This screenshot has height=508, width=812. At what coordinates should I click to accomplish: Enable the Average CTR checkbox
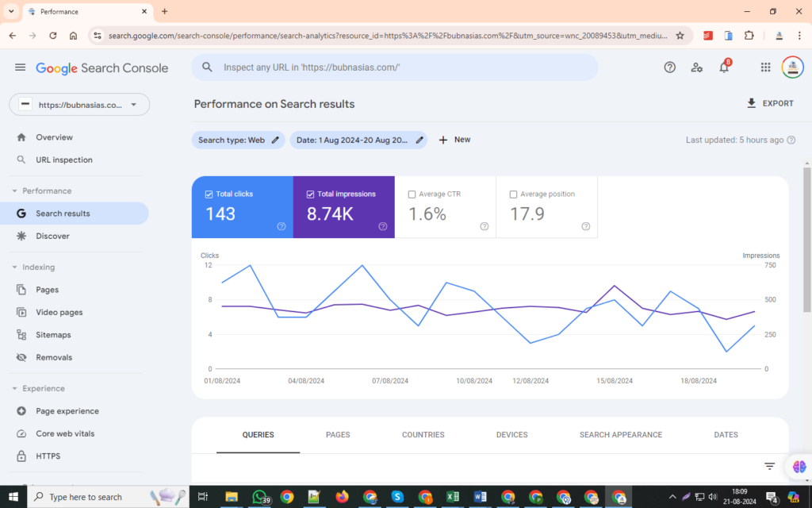(x=412, y=194)
